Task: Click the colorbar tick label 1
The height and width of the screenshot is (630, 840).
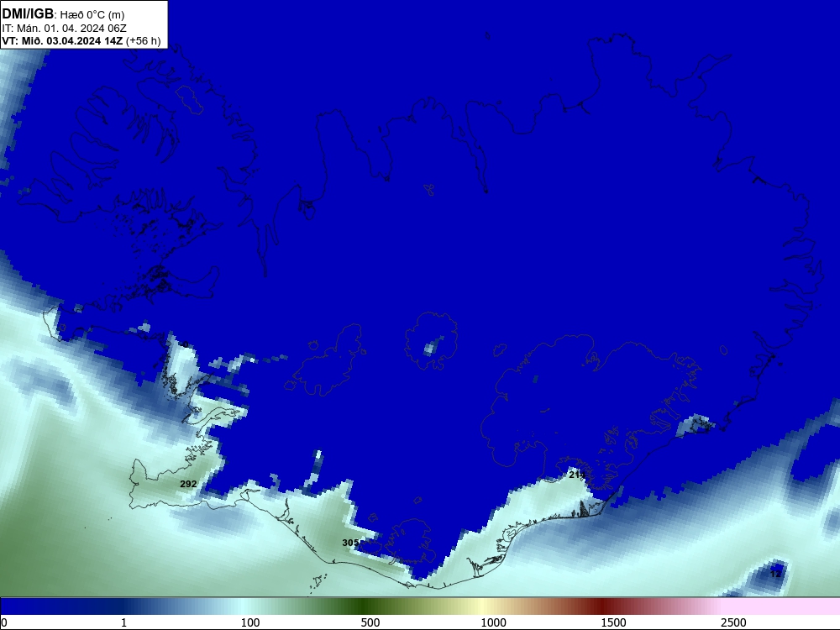Action: pyautogui.click(x=123, y=622)
